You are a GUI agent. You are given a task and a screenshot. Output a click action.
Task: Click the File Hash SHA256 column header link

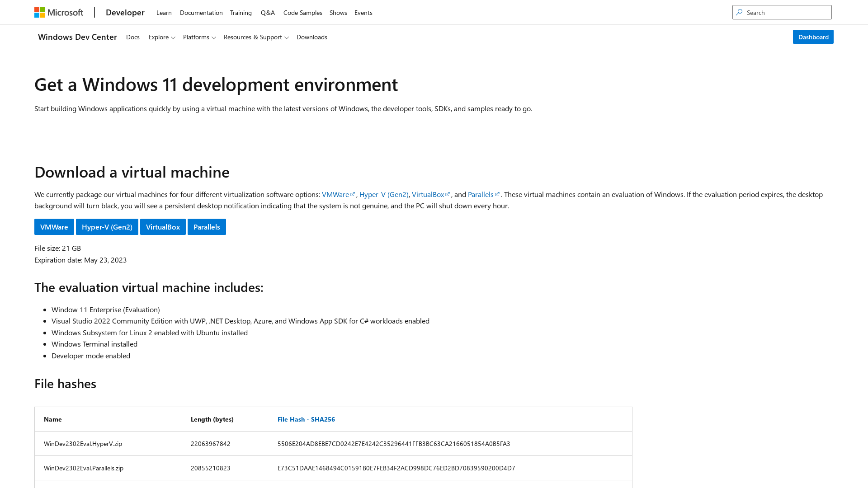(306, 418)
